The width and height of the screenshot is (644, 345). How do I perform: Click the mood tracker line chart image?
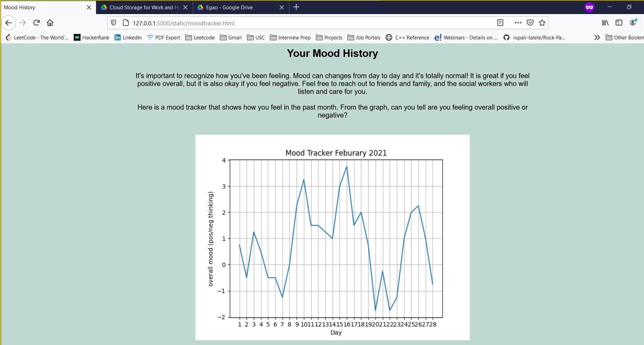tap(333, 237)
